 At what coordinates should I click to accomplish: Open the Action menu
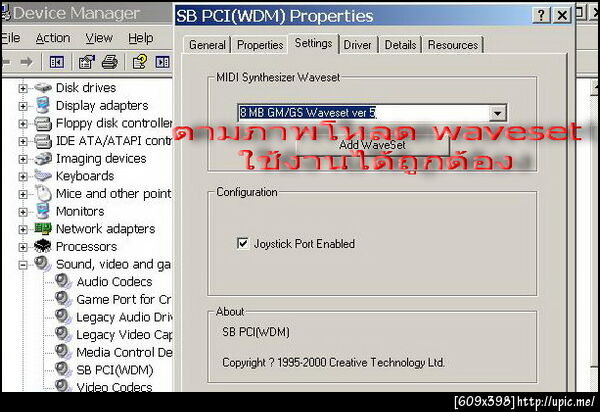click(53, 38)
